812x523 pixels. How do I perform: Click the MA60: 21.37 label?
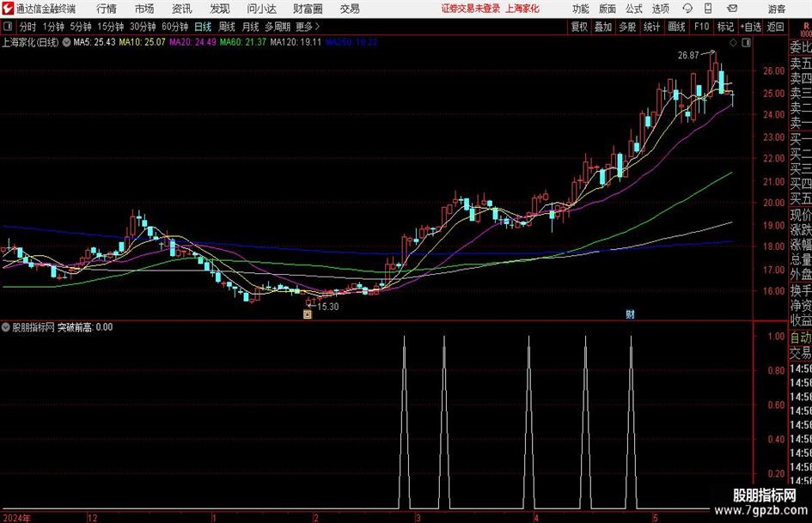243,42
